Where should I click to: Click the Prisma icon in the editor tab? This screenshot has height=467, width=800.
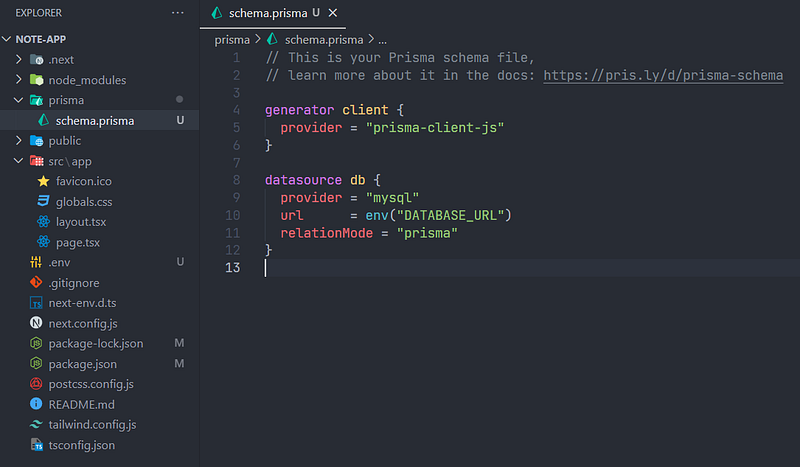pyautogui.click(x=217, y=13)
